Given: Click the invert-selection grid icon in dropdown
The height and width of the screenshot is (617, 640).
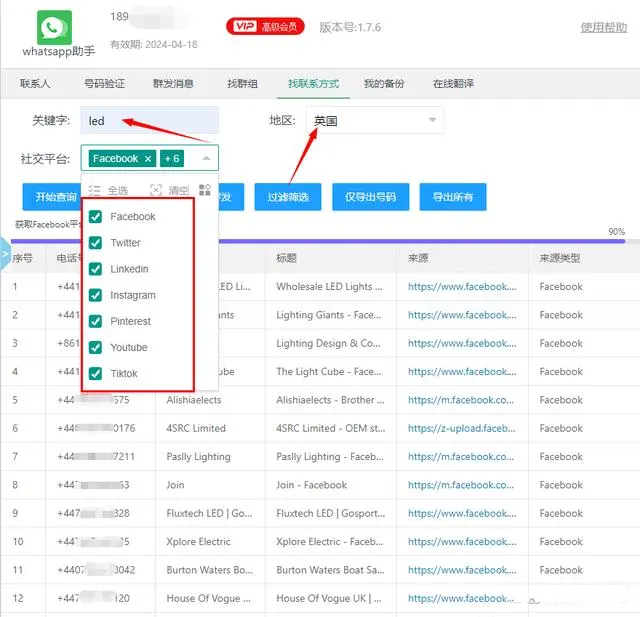Looking at the screenshot, I should [204, 190].
